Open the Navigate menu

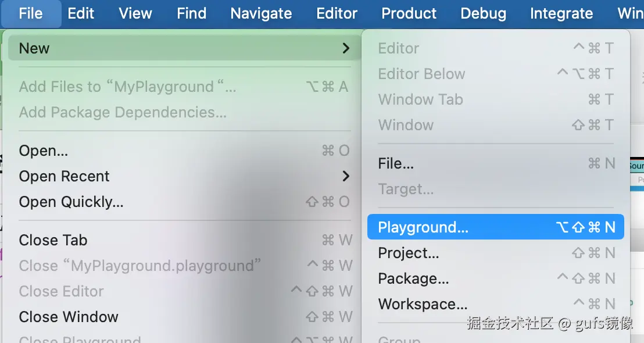click(x=261, y=13)
